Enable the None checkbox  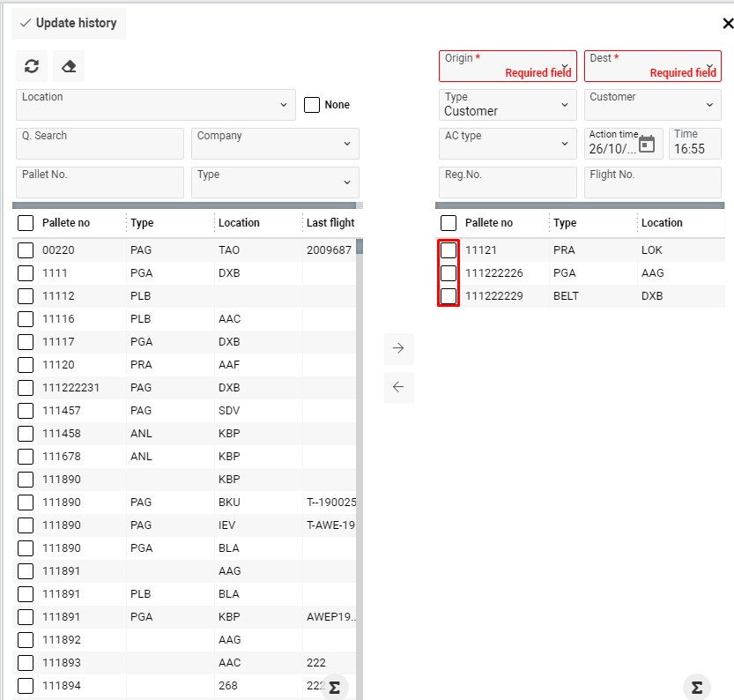pyautogui.click(x=312, y=105)
